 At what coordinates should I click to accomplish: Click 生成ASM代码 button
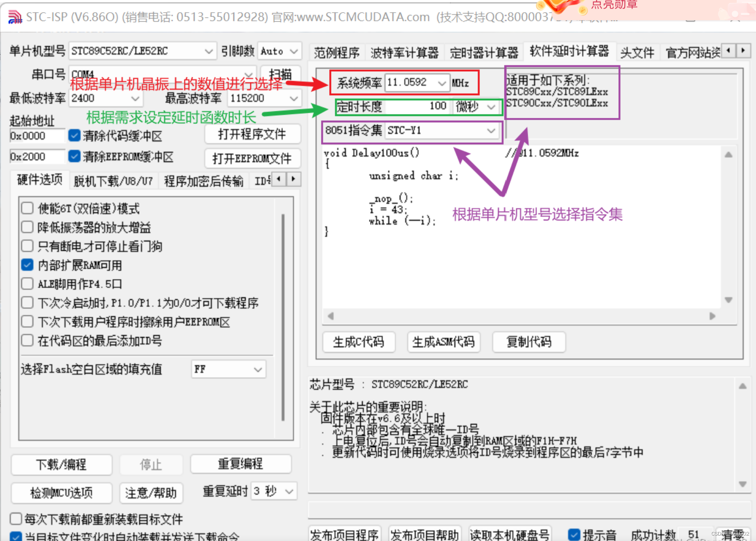443,342
